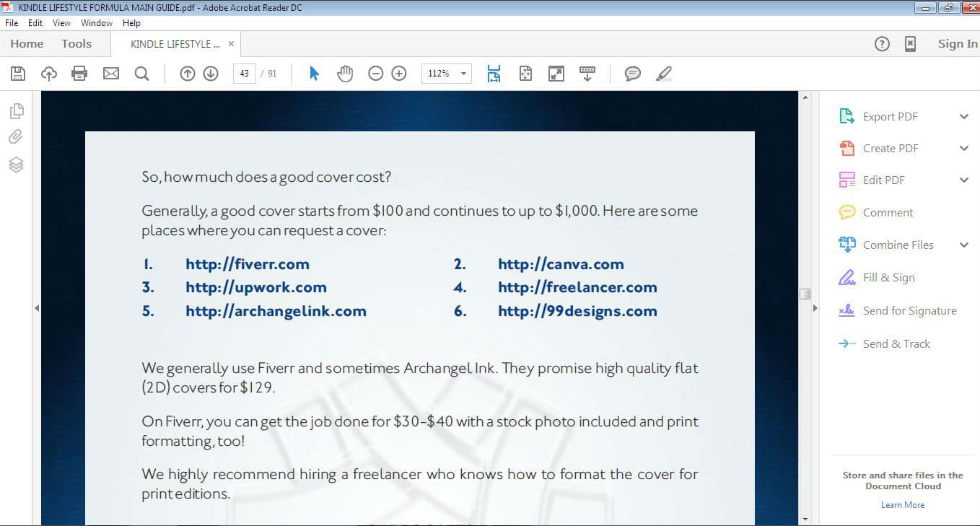
Task: Open the Page Thumbnails panel
Action: pos(16,110)
